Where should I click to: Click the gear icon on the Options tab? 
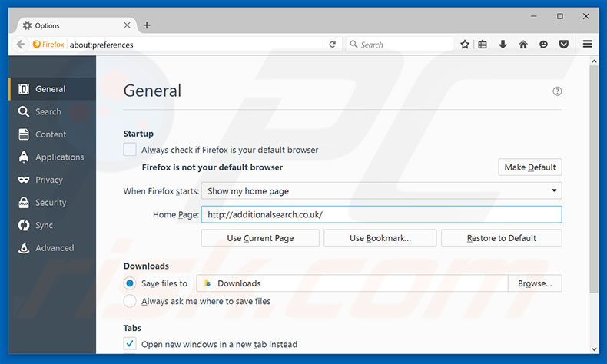pos(27,25)
